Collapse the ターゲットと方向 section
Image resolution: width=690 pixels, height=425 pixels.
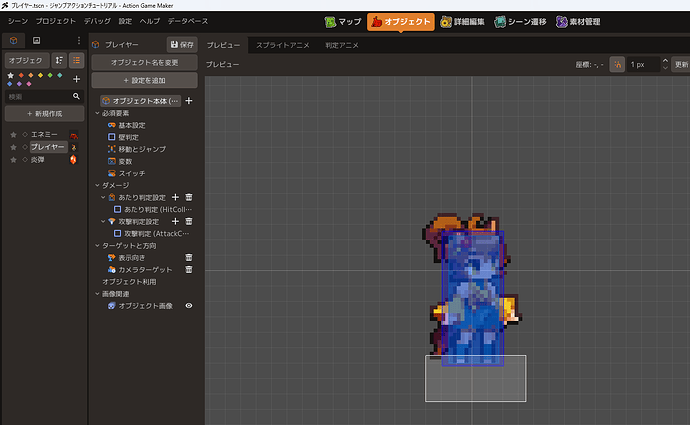(x=98, y=245)
